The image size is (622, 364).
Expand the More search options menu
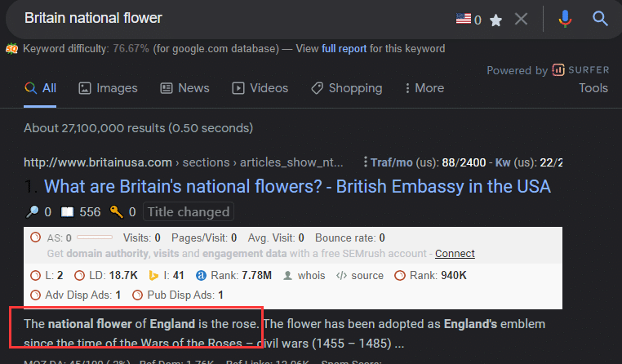pyautogui.click(x=424, y=88)
